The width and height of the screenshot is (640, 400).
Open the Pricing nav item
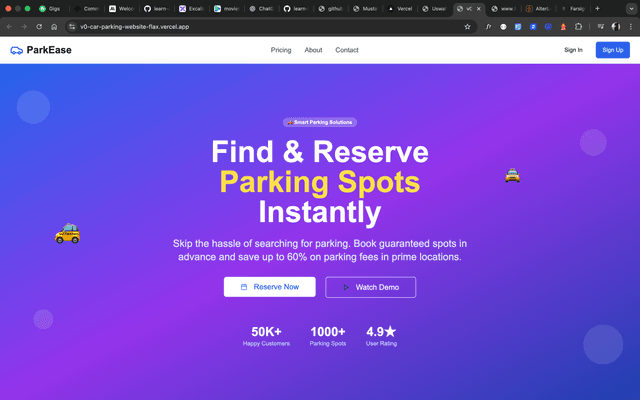(x=281, y=50)
